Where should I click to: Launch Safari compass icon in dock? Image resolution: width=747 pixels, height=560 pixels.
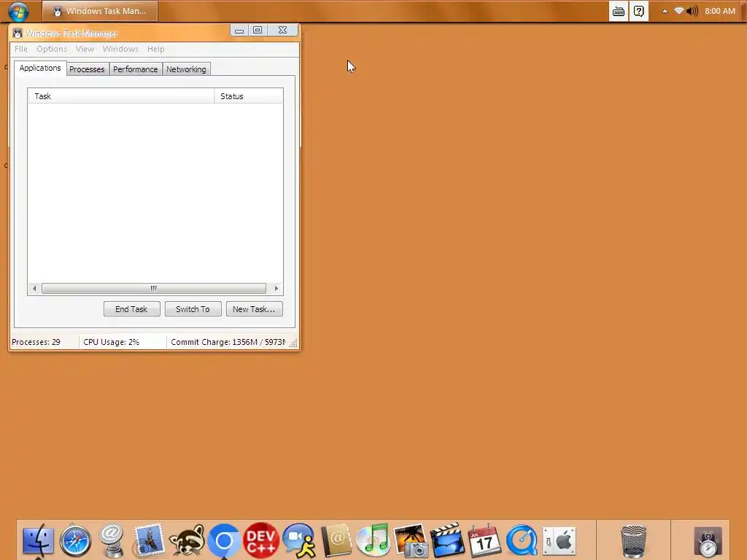75,540
